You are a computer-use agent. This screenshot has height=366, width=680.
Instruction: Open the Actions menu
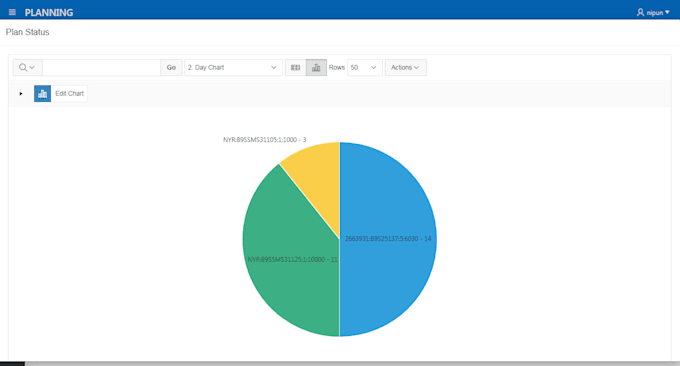(405, 68)
